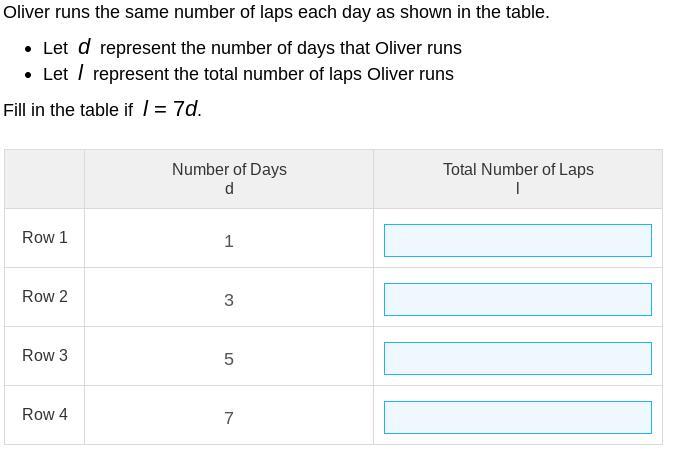Click the days cell showing 3
This screenshot has width=680, height=449.
coord(229,300)
